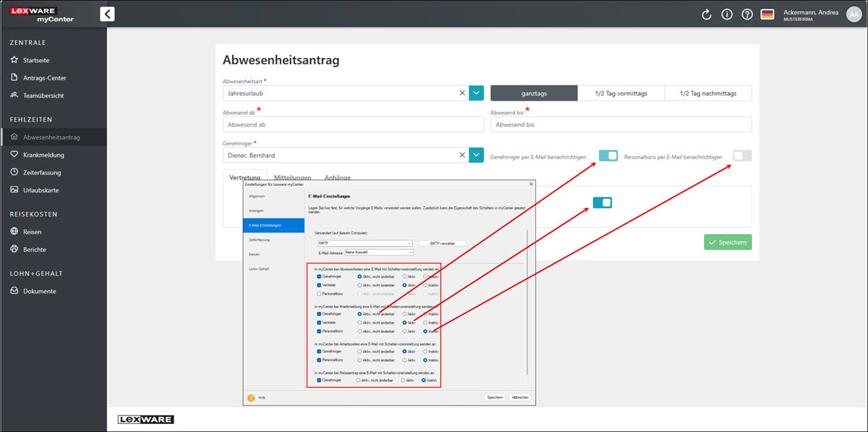
Task: Expand the Abwesenheitsart dropdown arrow
Action: coord(476,93)
